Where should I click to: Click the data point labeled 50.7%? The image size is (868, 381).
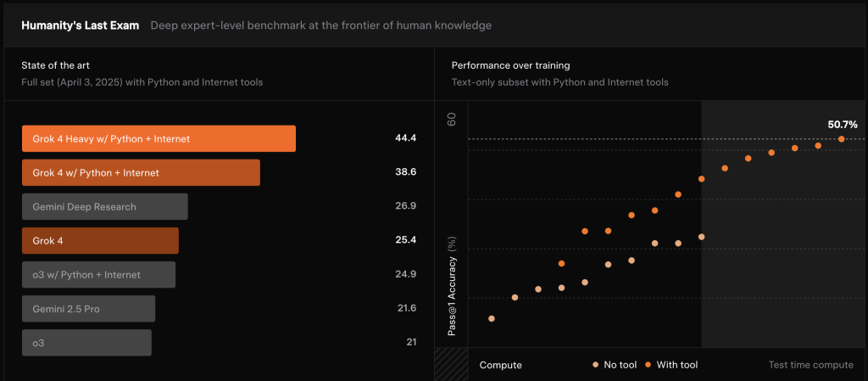[x=841, y=139]
